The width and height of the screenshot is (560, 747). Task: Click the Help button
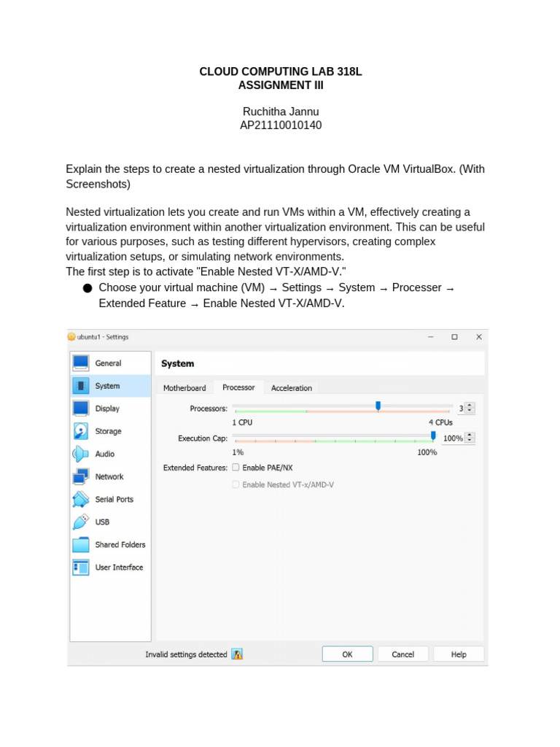point(459,654)
